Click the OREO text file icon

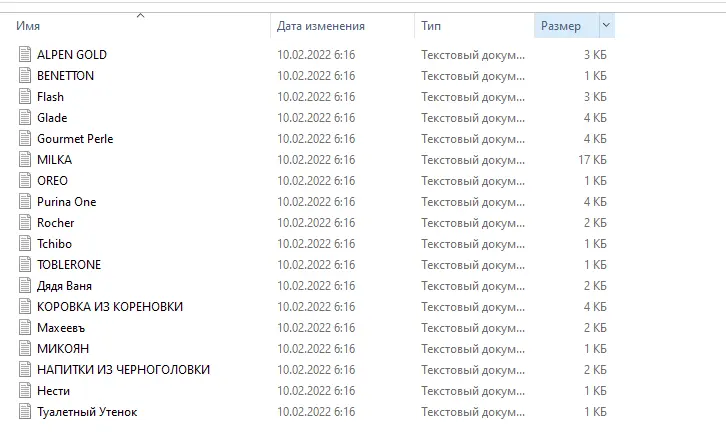click(25, 180)
